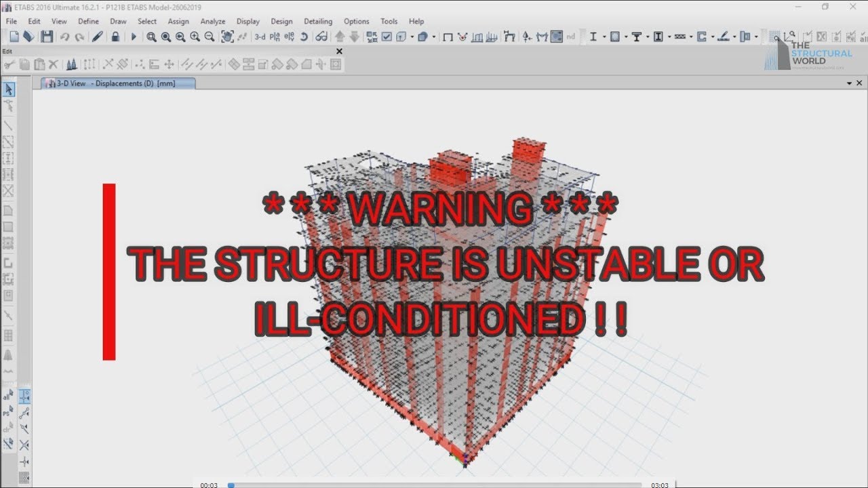Click the video progress bar
Viewport: 868px width, 488px height.
click(x=435, y=485)
